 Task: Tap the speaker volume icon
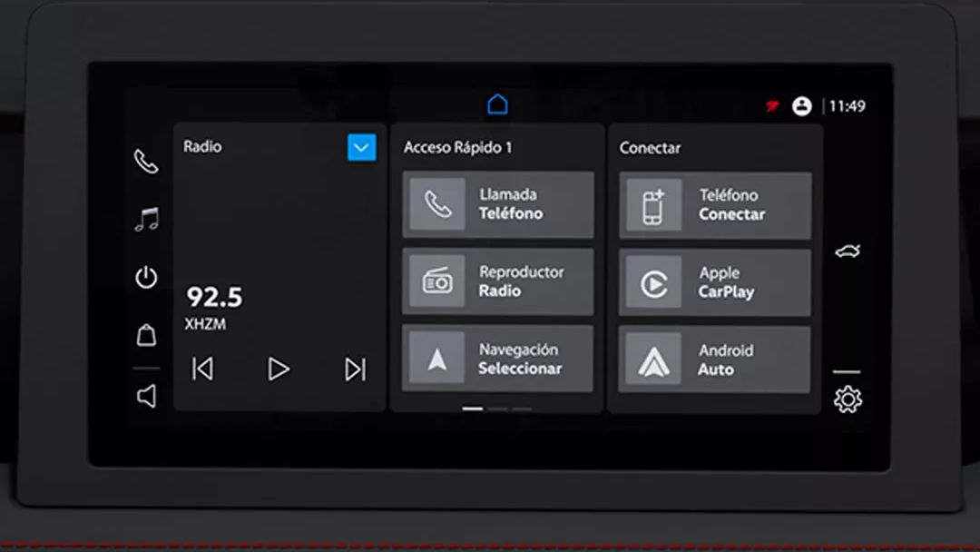click(146, 396)
